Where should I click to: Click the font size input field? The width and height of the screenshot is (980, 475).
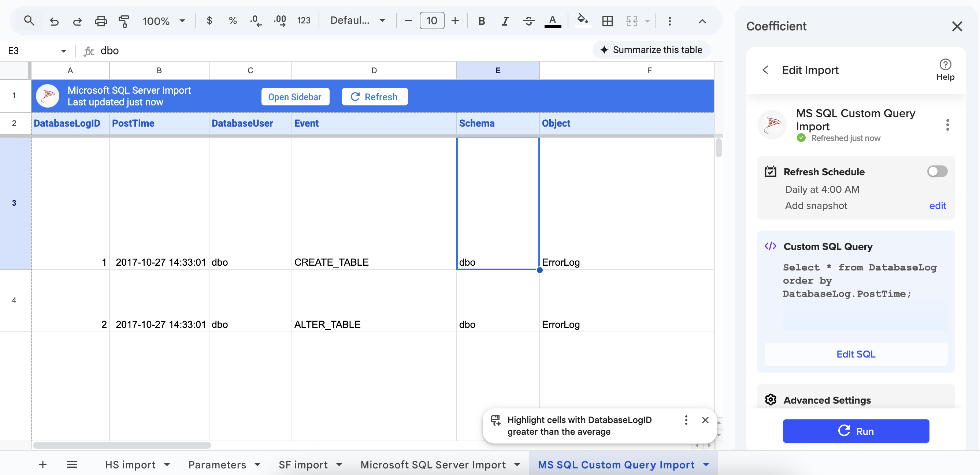click(x=431, y=21)
